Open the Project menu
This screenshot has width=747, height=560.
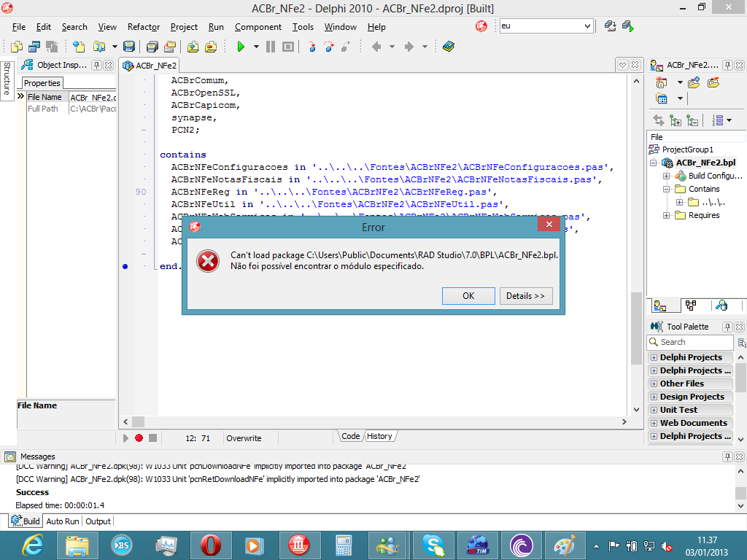tap(184, 27)
